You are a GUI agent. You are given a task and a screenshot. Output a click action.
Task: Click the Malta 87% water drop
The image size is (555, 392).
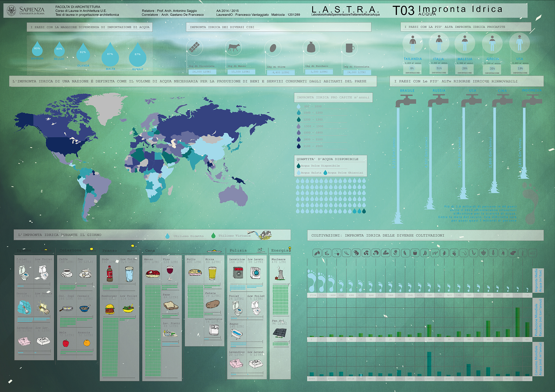pos(110,56)
